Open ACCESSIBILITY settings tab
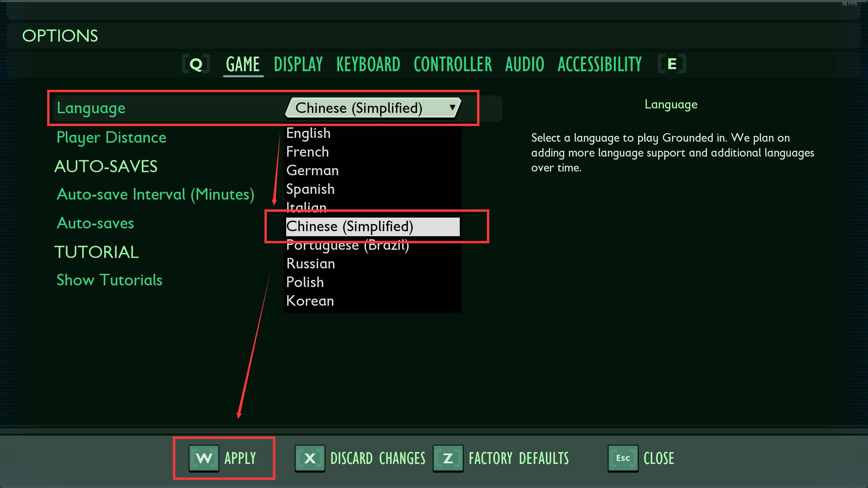Image resolution: width=868 pixels, height=488 pixels. click(x=600, y=64)
